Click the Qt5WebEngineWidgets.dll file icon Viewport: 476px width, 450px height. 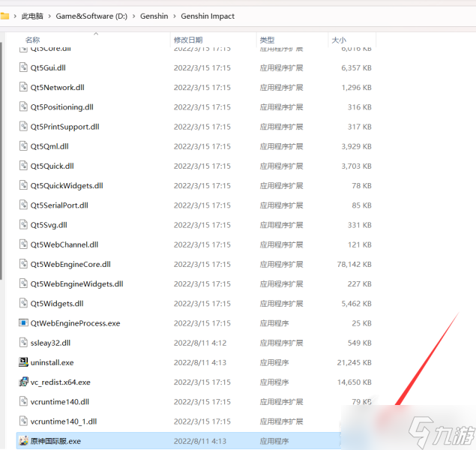click(x=23, y=283)
